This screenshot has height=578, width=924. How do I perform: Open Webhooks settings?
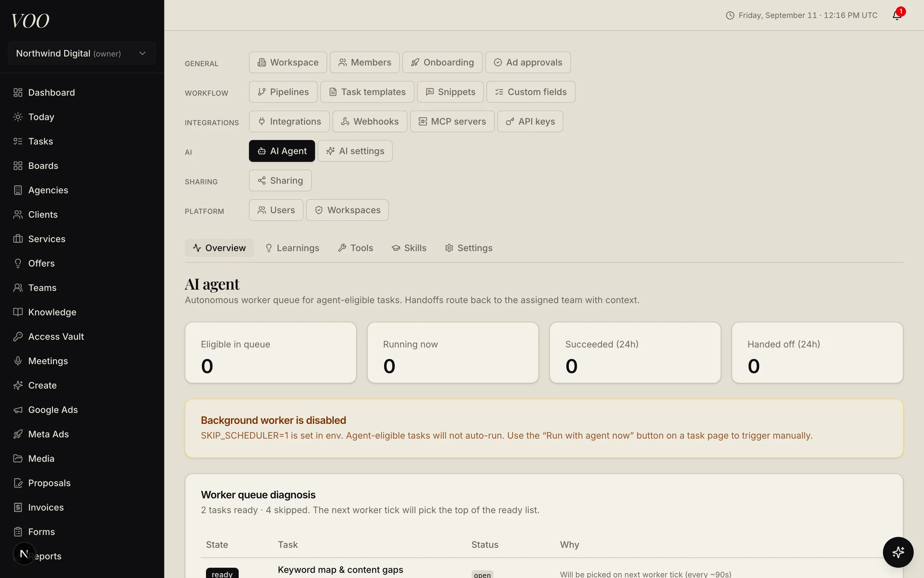[x=370, y=121]
